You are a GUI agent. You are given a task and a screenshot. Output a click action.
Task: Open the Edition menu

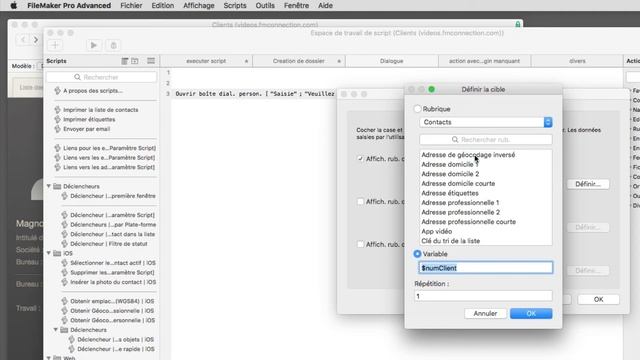[162, 5]
